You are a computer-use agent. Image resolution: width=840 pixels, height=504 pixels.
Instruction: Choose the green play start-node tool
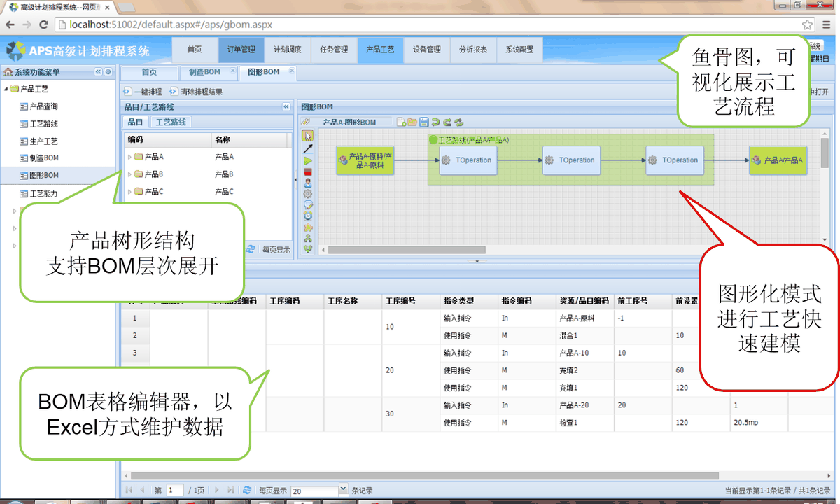tap(307, 160)
